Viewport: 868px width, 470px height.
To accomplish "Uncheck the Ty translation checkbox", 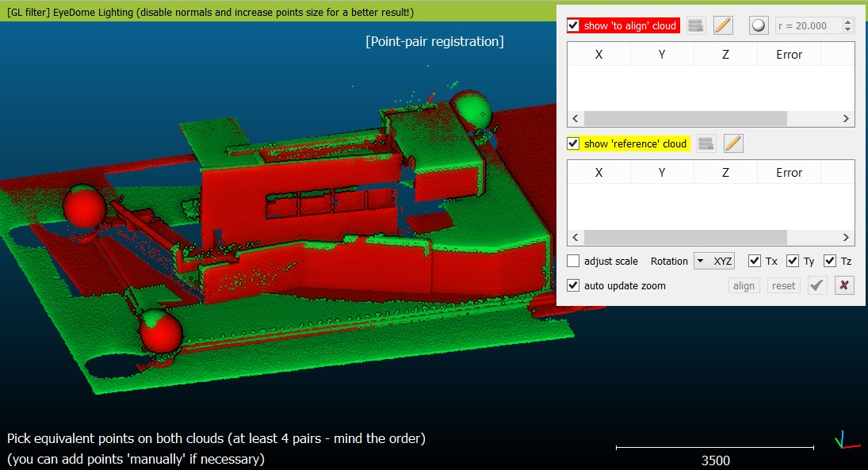I will coord(792,261).
